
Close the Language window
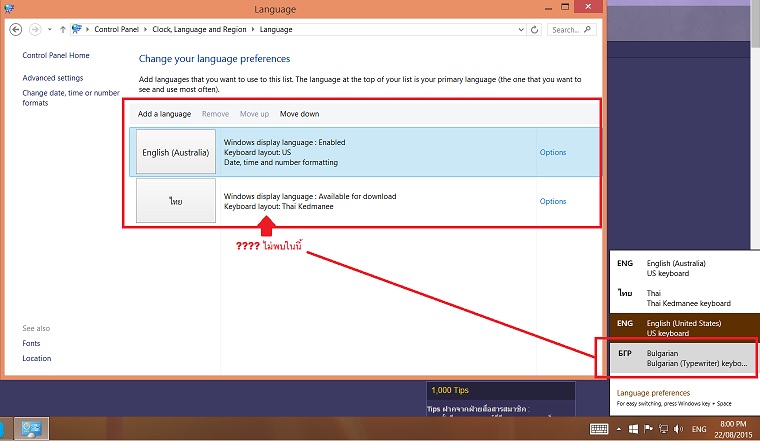588,7
